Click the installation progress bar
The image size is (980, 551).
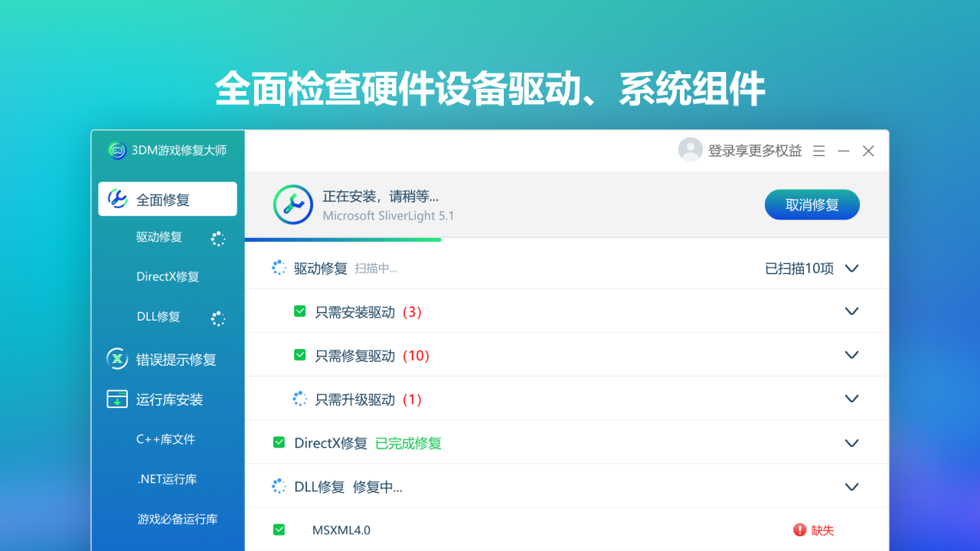[x=343, y=239]
